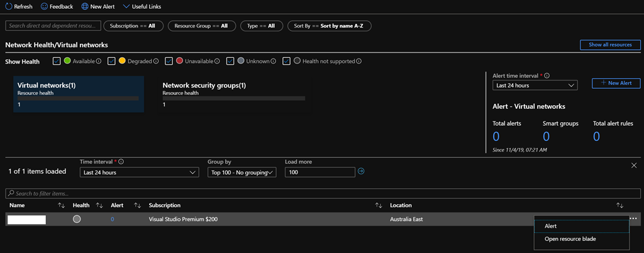The width and height of the screenshot is (644, 253).
Task: Toggle the Degraded health checkbox
Action: 111,61
